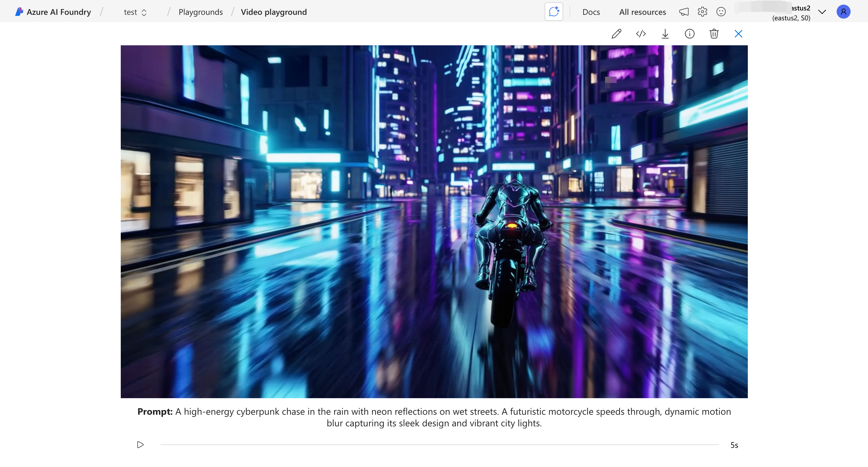
Task: Open the user profile avatar
Action: (843, 12)
